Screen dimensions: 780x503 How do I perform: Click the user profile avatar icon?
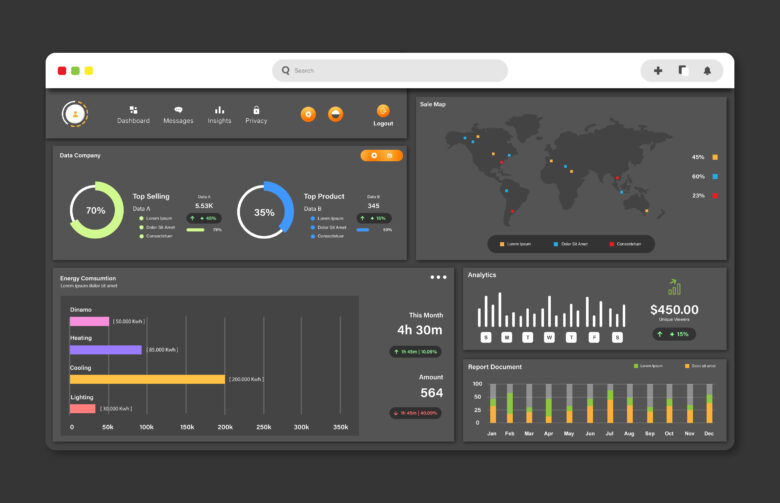click(75, 114)
